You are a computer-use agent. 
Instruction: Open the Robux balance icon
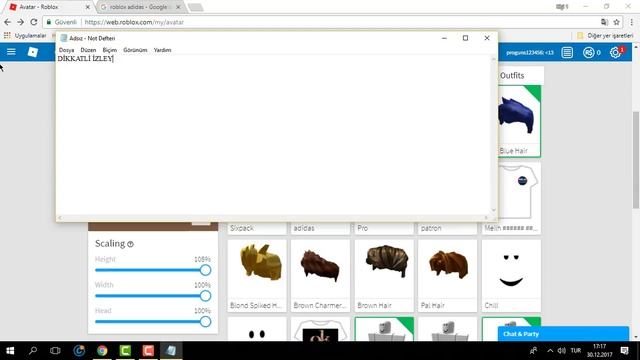point(588,53)
